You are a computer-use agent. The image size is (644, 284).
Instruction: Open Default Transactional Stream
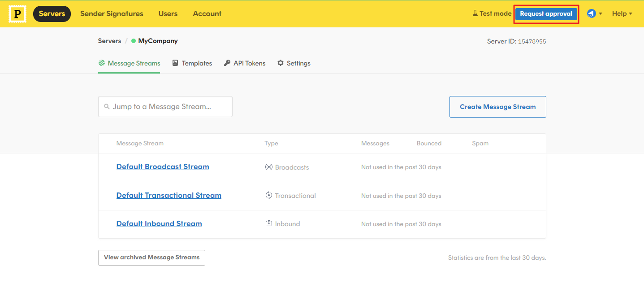[x=169, y=195]
